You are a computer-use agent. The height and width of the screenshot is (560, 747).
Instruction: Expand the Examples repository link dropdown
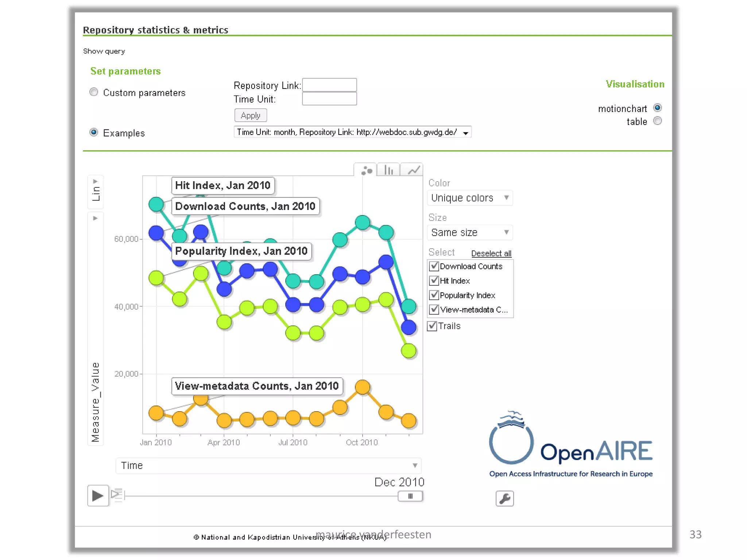point(465,133)
